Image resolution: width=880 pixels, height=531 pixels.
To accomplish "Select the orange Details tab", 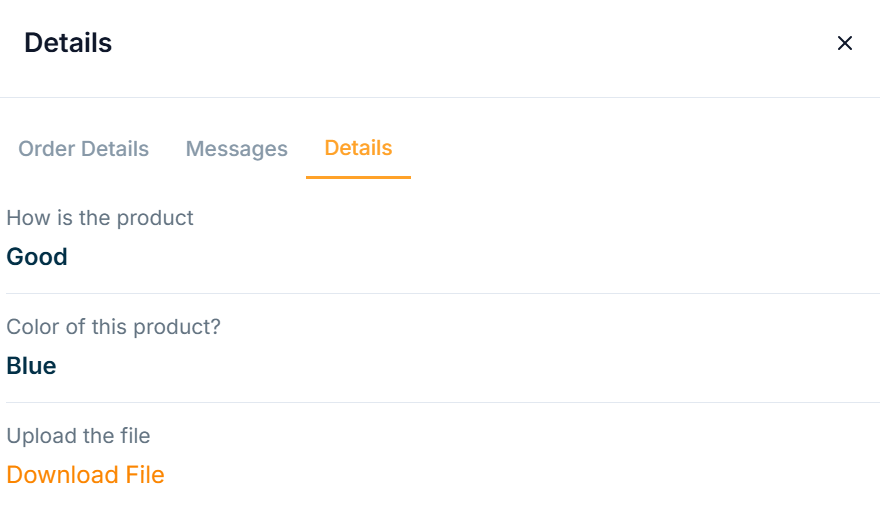I will tap(358, 148).
